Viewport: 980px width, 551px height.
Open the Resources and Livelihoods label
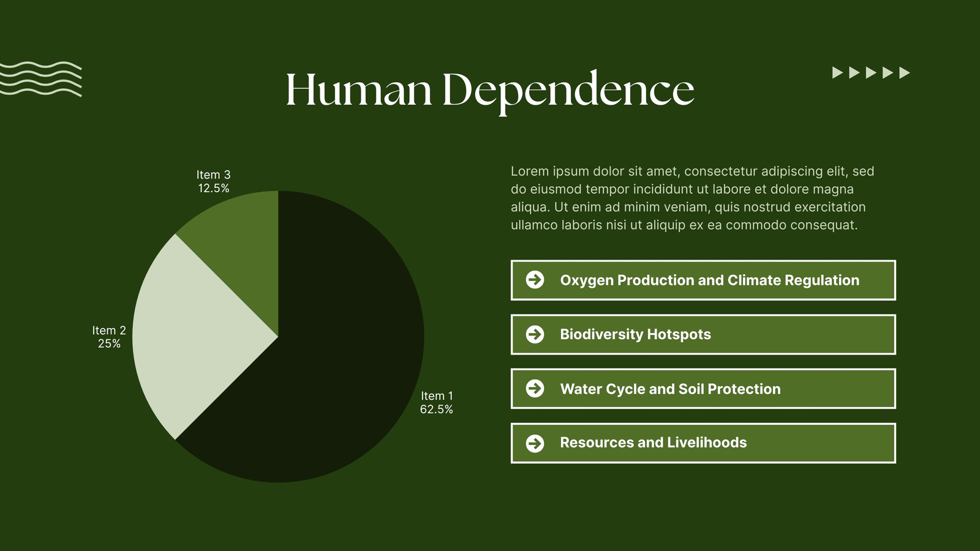pyautogui.click(x=653, y=443)
